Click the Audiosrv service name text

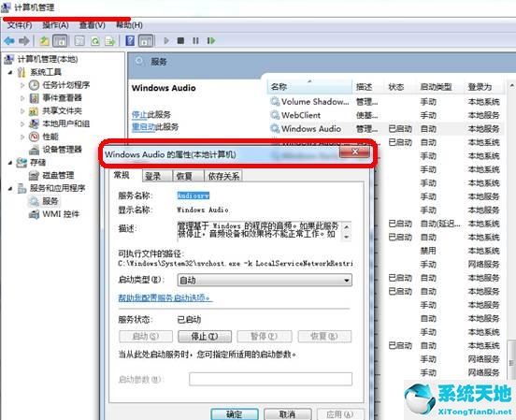pyautogui.click(x=193, y=196)
